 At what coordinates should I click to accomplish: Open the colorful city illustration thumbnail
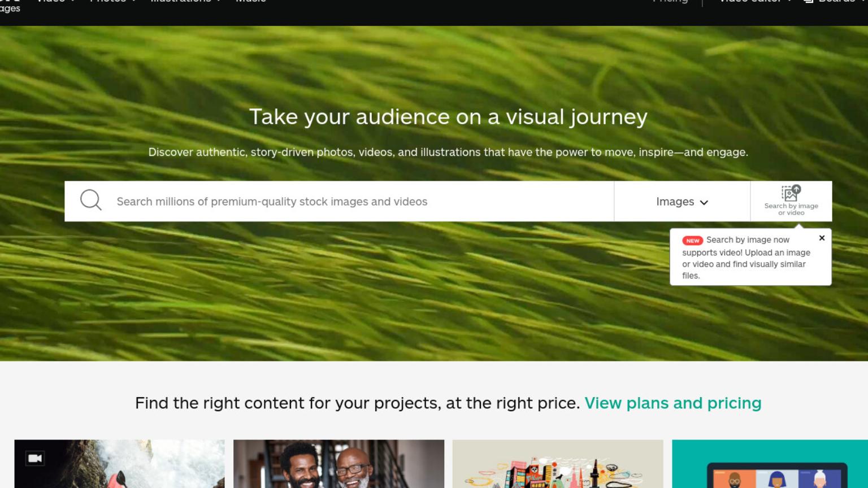(558, 464)
